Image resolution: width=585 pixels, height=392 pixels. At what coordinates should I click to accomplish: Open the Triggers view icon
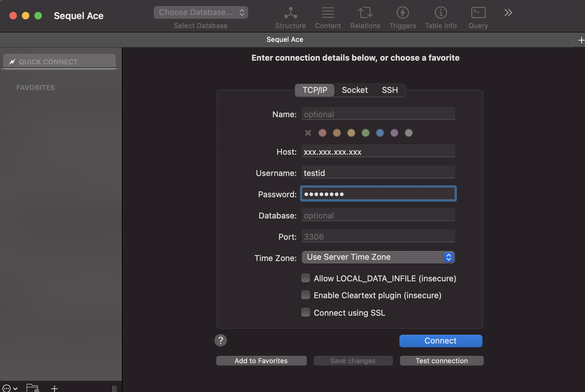pyautogui.click(x=402, y=13)
